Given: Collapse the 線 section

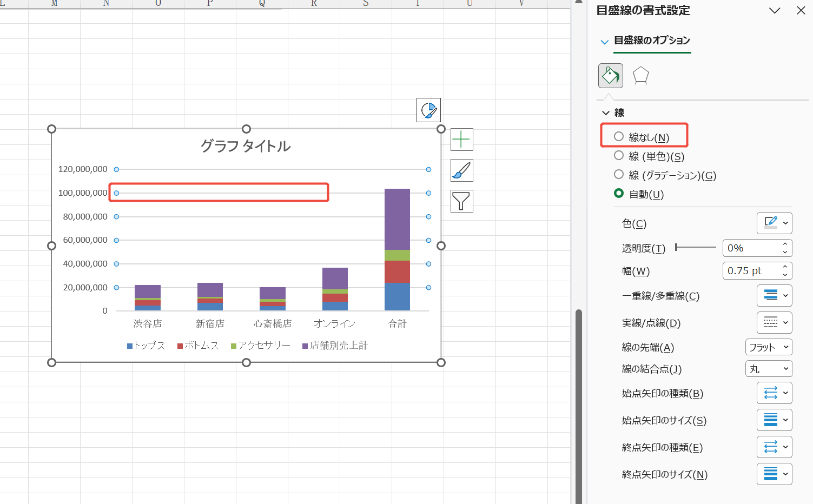Looking at the screenshot, I should pyautogui.click(x=606, y=113).
